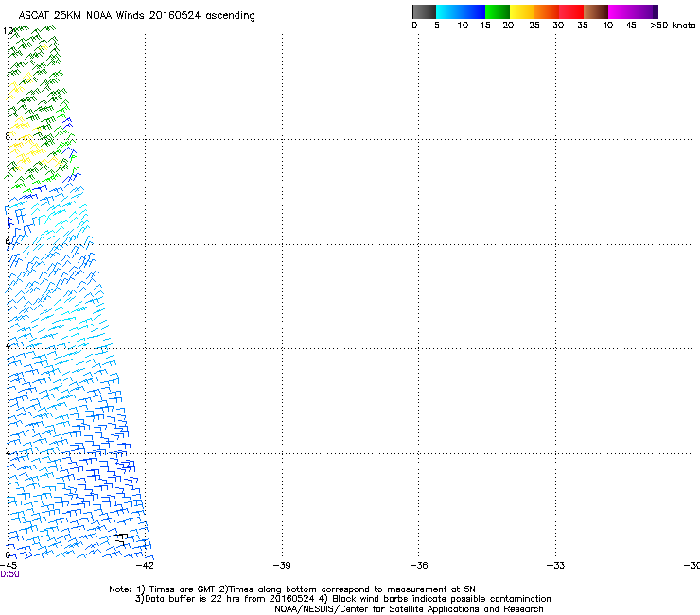700x615 pixels.
Task: Click the '-42' longitude axis label
Action: [x=145, y=566]
